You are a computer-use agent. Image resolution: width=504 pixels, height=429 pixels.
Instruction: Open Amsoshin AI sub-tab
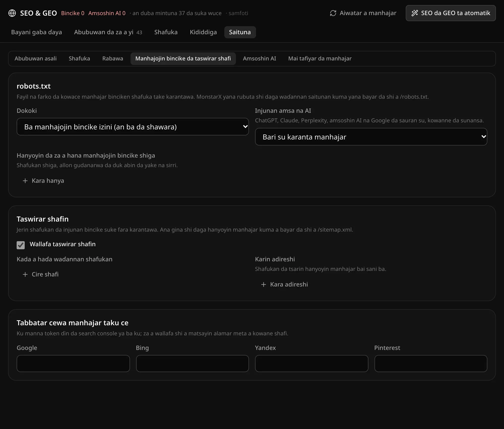259,59
